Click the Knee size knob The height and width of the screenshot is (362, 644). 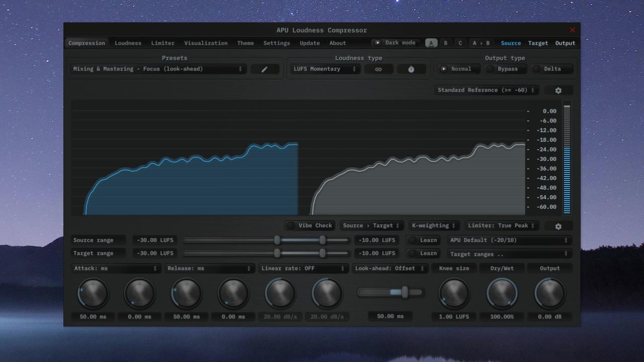coord(454,294)
